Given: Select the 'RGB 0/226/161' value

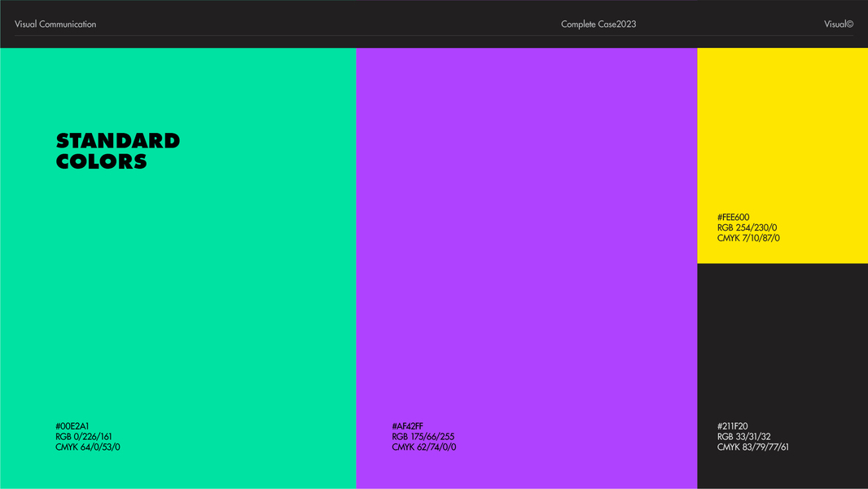Looking at the screenshot, I should 84,436.
